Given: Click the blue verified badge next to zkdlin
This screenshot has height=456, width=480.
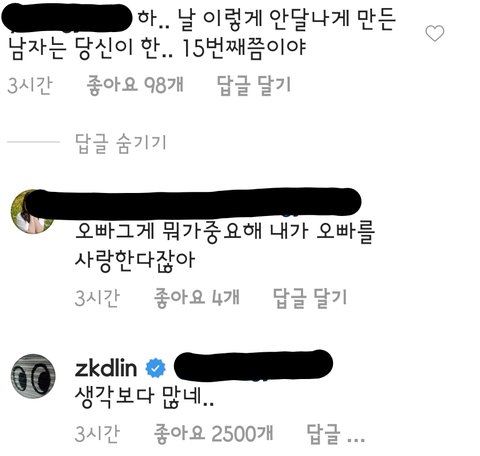Looking at the screenshot, I should click(155, 368).
